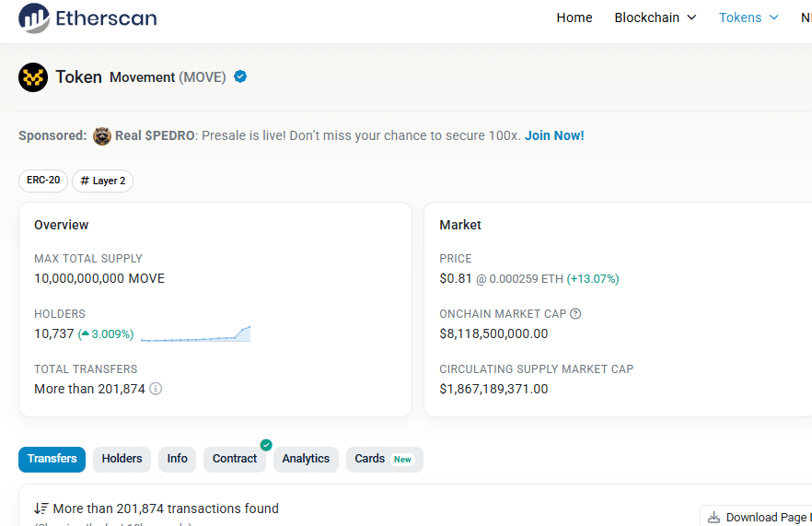Click the Onchain Market Cap help icon
812x526 pixels.
click(575, 314)
